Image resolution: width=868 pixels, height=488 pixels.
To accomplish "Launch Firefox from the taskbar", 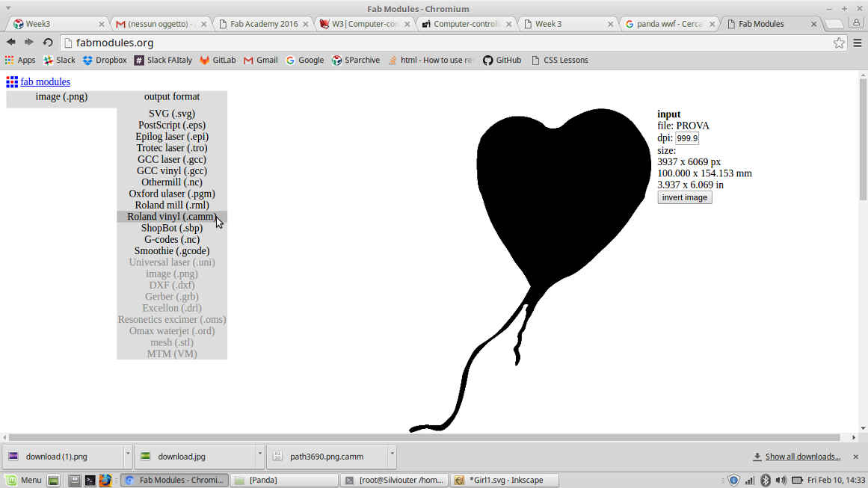I will click(x=105, y=481).
